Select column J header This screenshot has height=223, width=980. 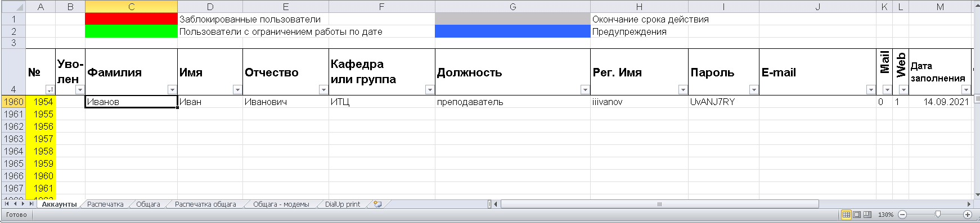coord(817,7)
